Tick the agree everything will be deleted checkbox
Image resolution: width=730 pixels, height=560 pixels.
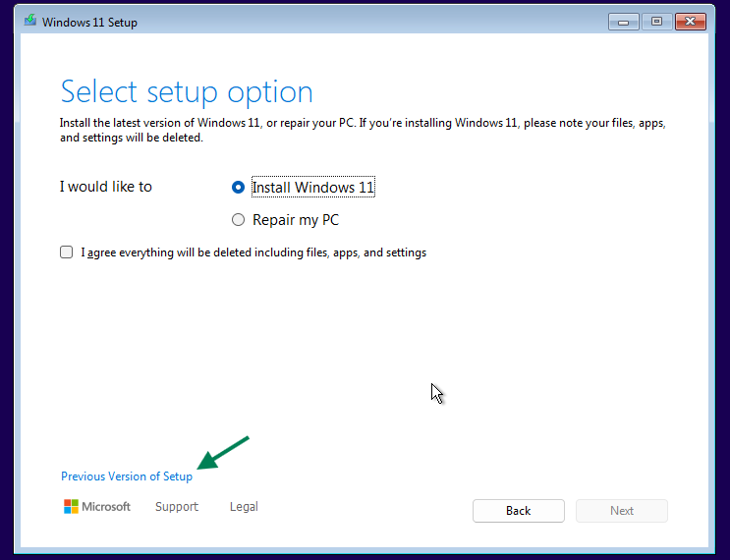pos(67,252)
